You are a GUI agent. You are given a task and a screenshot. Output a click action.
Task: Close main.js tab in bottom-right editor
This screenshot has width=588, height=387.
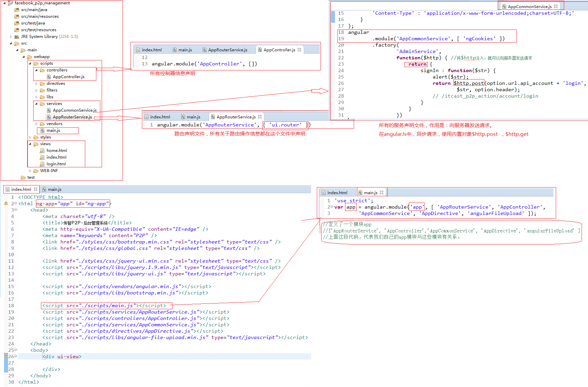[x=382, y=192]
